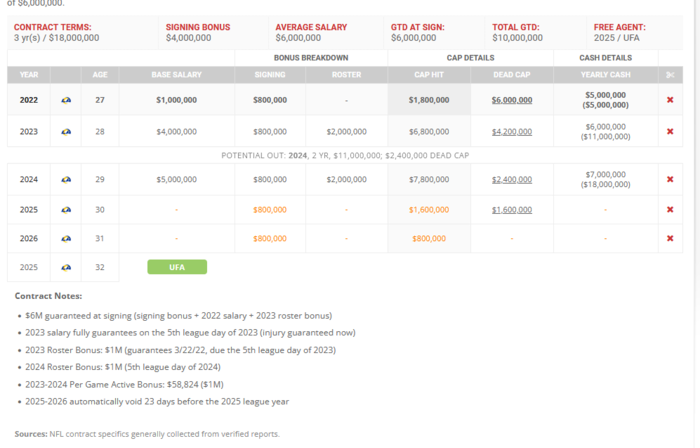Select the highlighted $1,800,000 cap hit cell
700x448 pixels.
(429, 100)
